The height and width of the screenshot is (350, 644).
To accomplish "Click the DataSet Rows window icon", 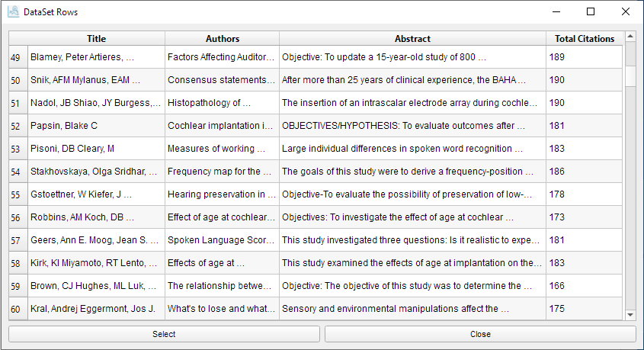I will tap(13, 12).
